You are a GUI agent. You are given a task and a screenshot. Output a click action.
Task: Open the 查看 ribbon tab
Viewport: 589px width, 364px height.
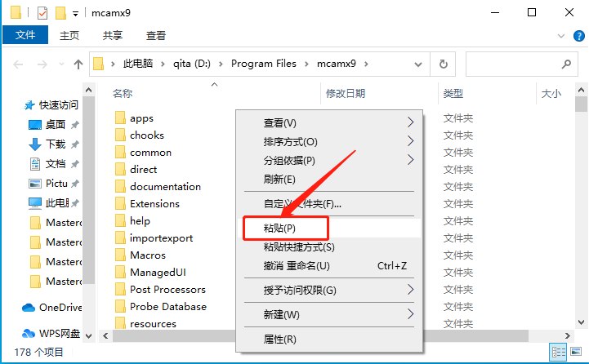(x=155, y=36)
